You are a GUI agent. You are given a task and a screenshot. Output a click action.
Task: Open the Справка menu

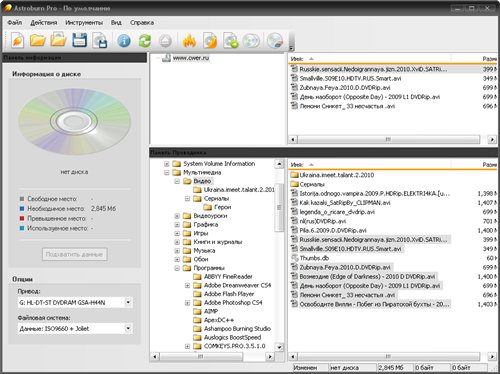click(x=142, y=23)
